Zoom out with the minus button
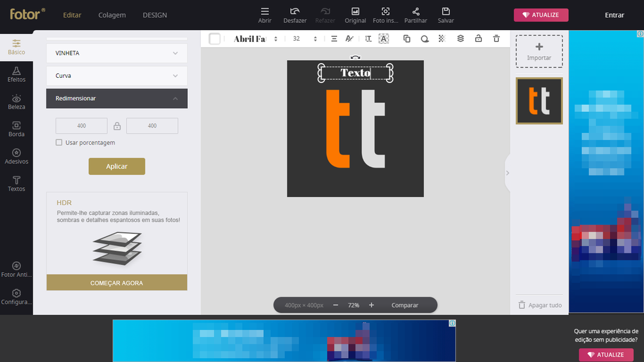Image resolution: width=644 pixels, height=362 pixels. [x=336, y=305]
